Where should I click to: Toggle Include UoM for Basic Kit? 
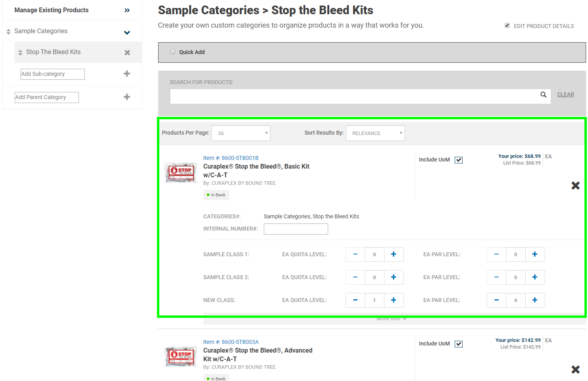pyautogui.click(x=458, y=160)
